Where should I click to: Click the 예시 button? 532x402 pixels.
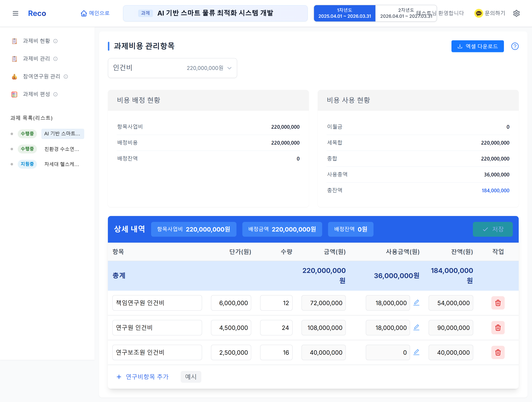(191, 377)
